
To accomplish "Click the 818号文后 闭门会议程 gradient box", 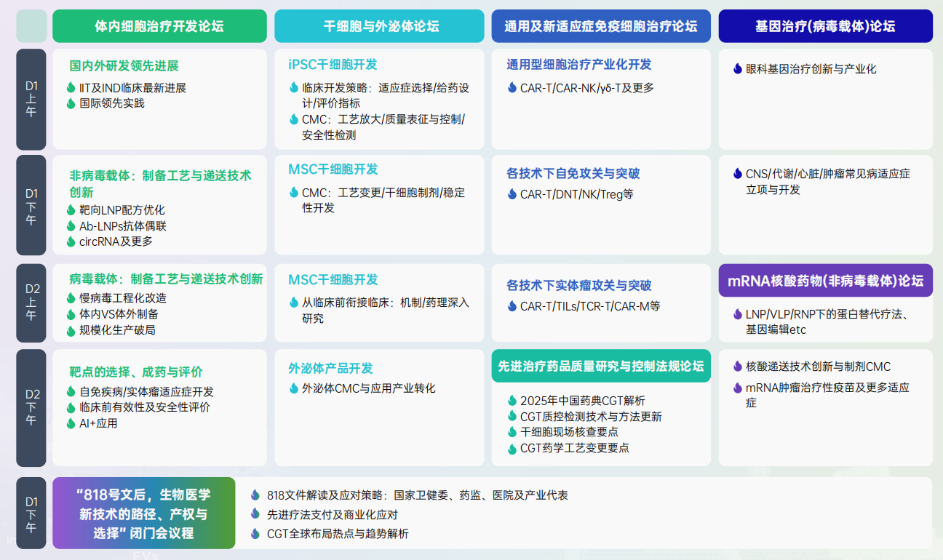I will tap(144, 513).
